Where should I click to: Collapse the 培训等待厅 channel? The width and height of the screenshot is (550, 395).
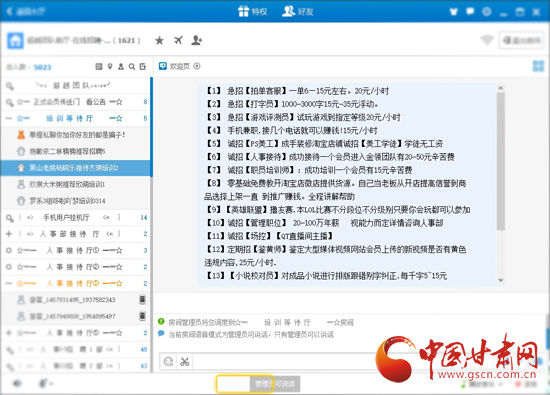(9, 118)
